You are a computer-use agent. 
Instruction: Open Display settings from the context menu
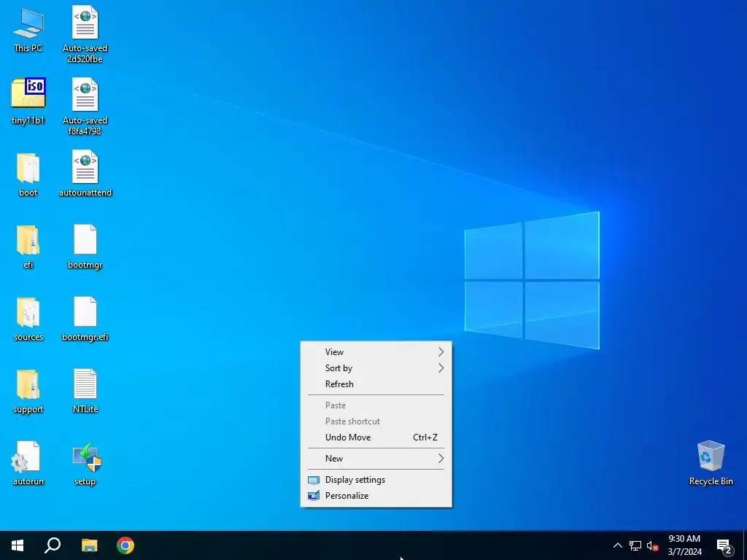tap(376, 480)
